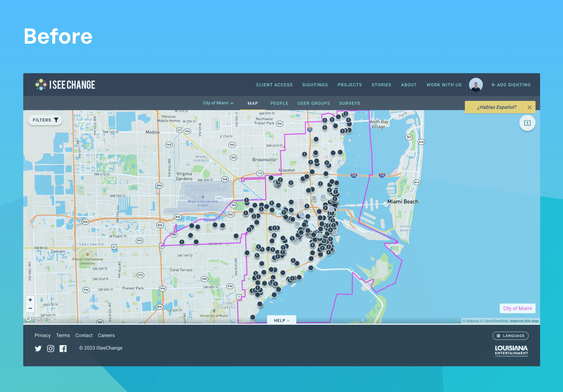563x392 pixels.
Task: Open the Facebook social link
Action: [x=63, y=348]
